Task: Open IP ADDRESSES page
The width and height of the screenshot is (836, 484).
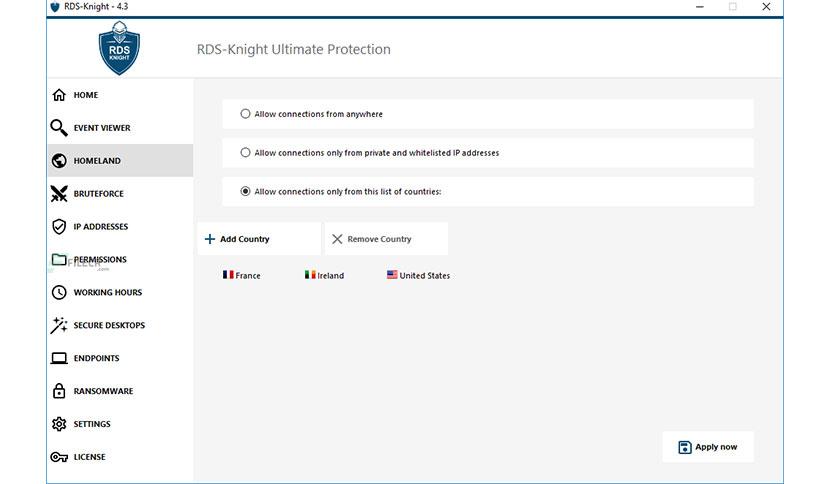Action: (x=120, y=227)
